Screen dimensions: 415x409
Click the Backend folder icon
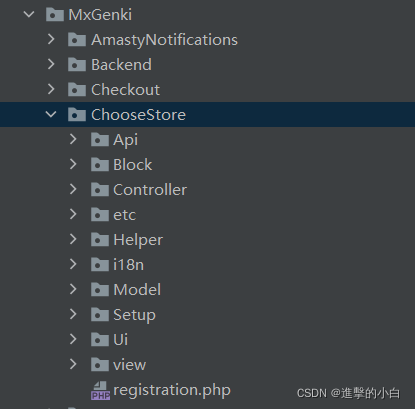tap(77, 65)
